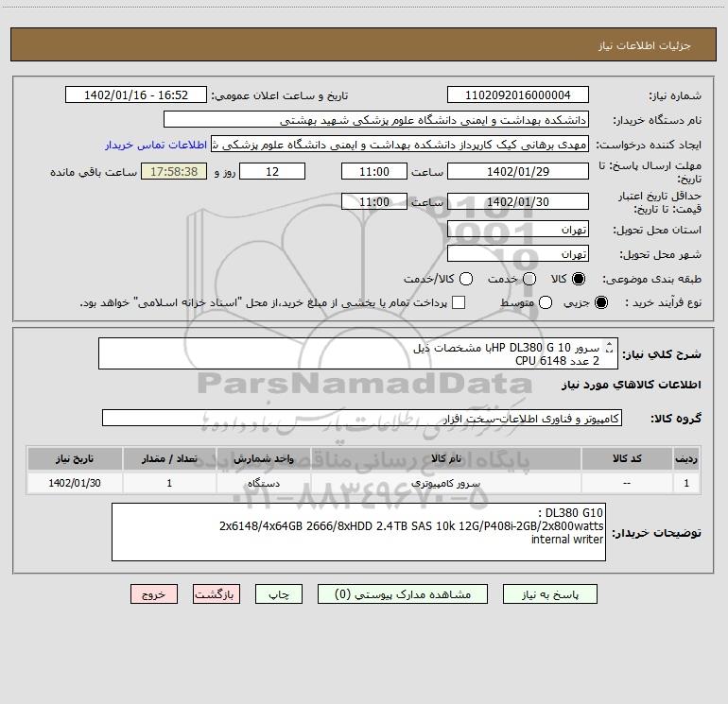The height and width of the screenshot is (704, 728).
Task: Click the announcement date field 1402/01/16 - 16:52
Action: [136, 94]
